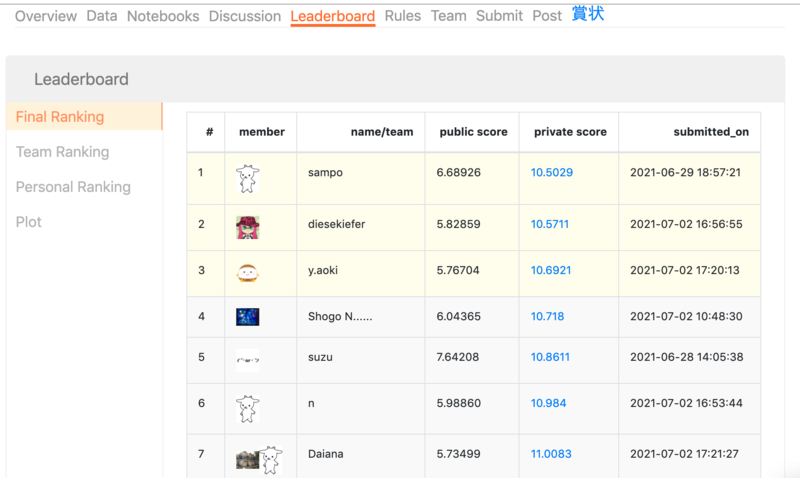Click Daiana's photo avatar
Screen dimensions: 800x478
[247, 460]
